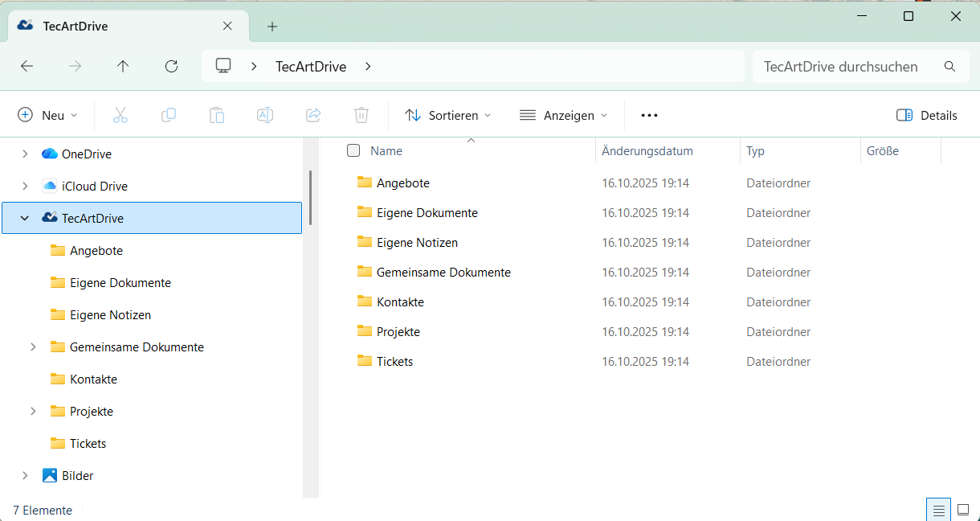Screen dimensions: 980x521
Task: Click the search magnifier icon
Action: tap(949, 67)
